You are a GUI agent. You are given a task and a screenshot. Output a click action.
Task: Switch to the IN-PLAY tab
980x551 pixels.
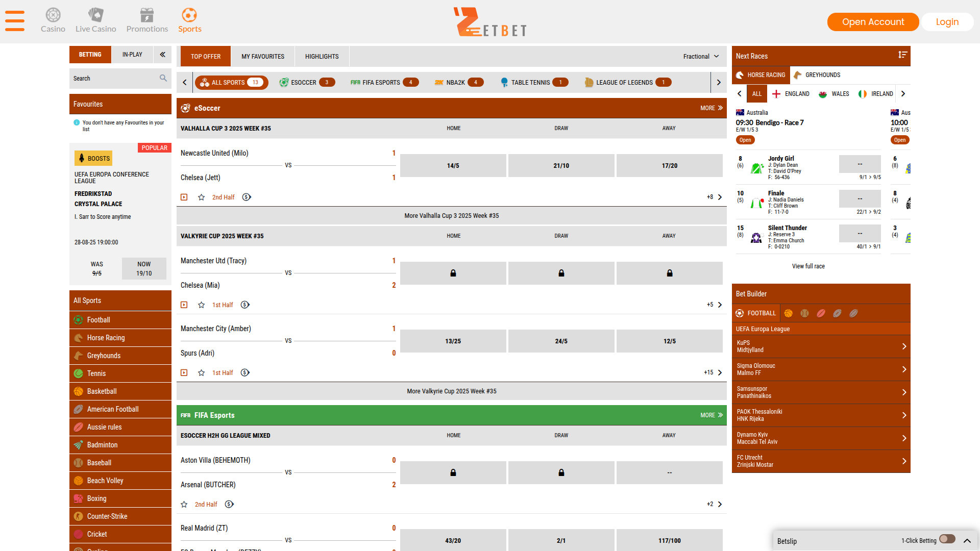[133, 54]
